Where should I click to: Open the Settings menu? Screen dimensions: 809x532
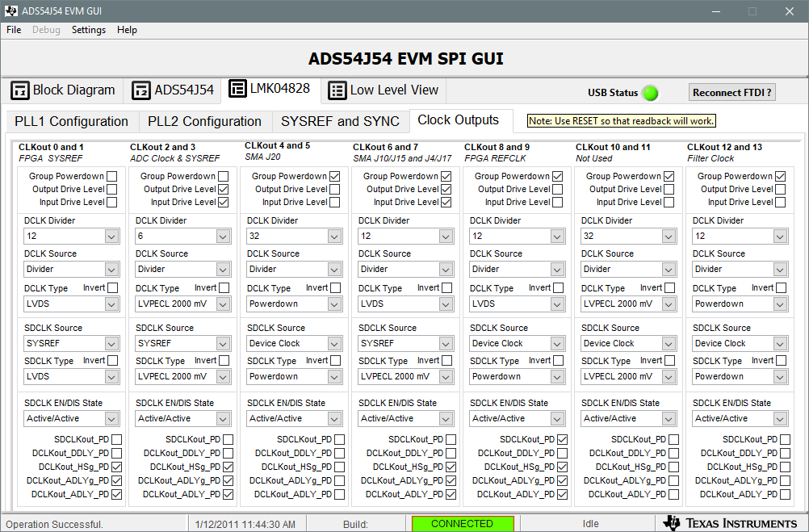tap(88, 30)
